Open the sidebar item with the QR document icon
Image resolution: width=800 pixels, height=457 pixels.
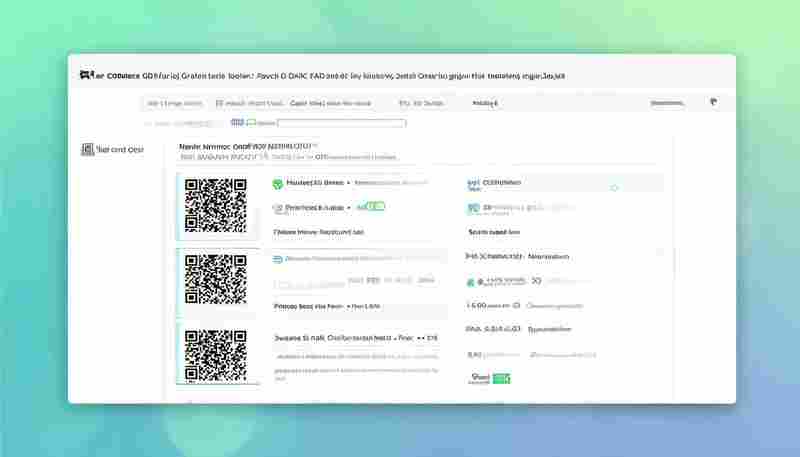pyautogui.click(x=113, y=149)
